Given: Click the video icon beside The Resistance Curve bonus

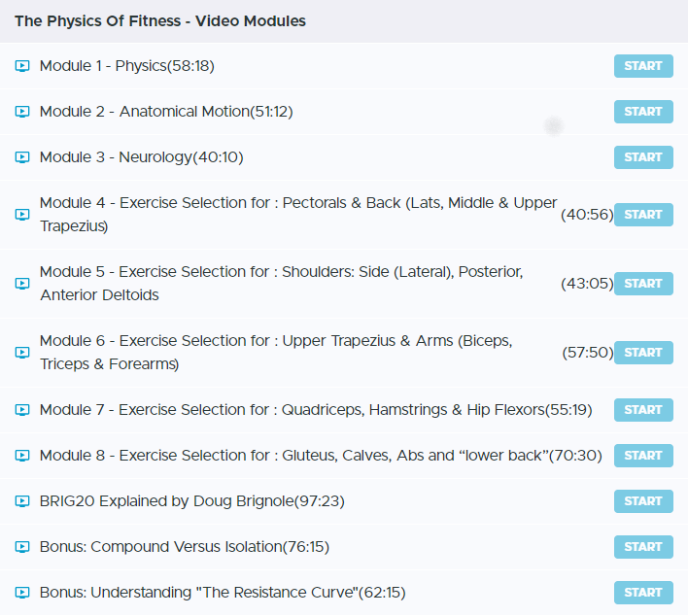Looking at the screenshot, I should [x=22, y=593].
